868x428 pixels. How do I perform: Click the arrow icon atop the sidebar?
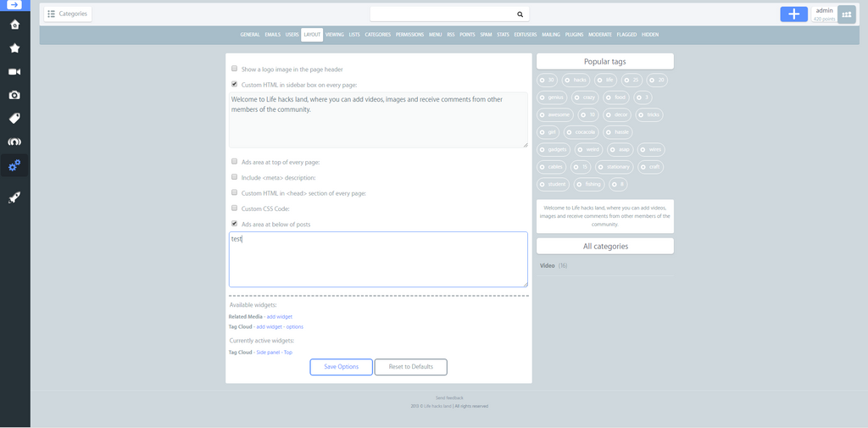(x=14, y=5)
